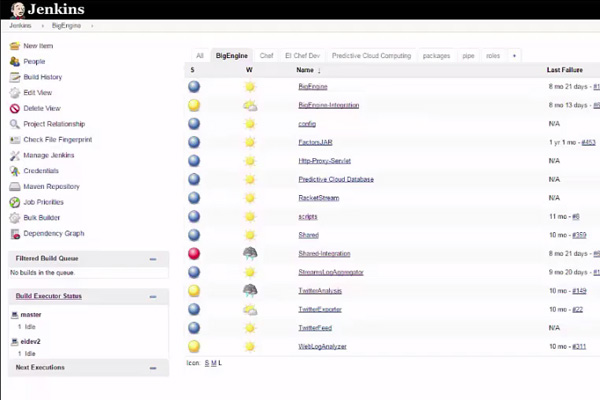The height and width of the screenshot is (400, 600).
Task: Click the Manage Jenkins tools icon
Action: click(15, 155)
